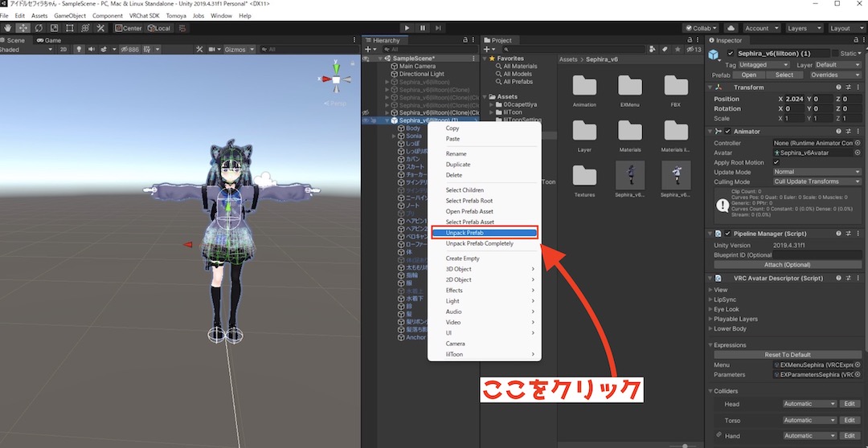Select the Rotate tool in the toolbar
This screenshot has height=448, width=868.
click(x=39, y=28)
